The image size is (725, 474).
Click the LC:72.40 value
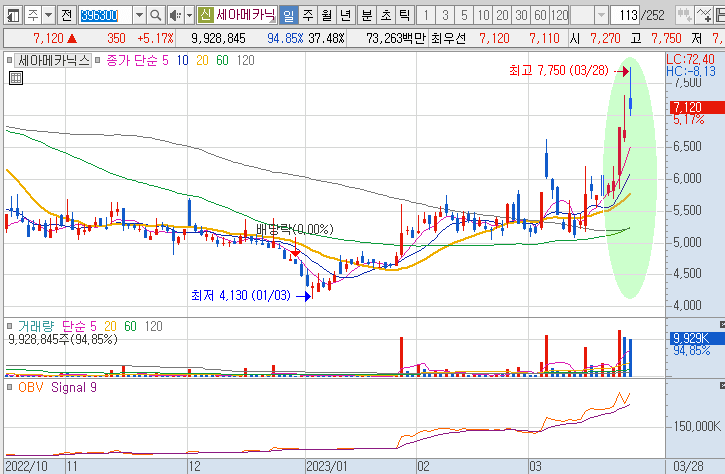[690, 59]
